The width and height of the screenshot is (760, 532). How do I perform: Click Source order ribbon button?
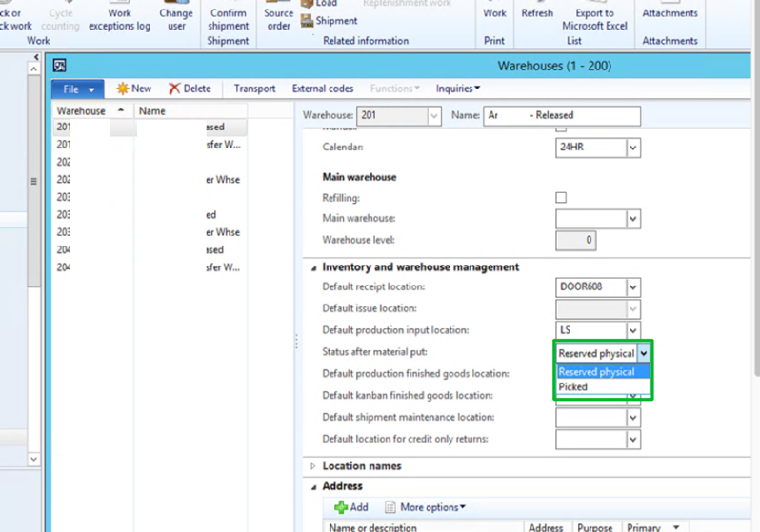[279, 19]
